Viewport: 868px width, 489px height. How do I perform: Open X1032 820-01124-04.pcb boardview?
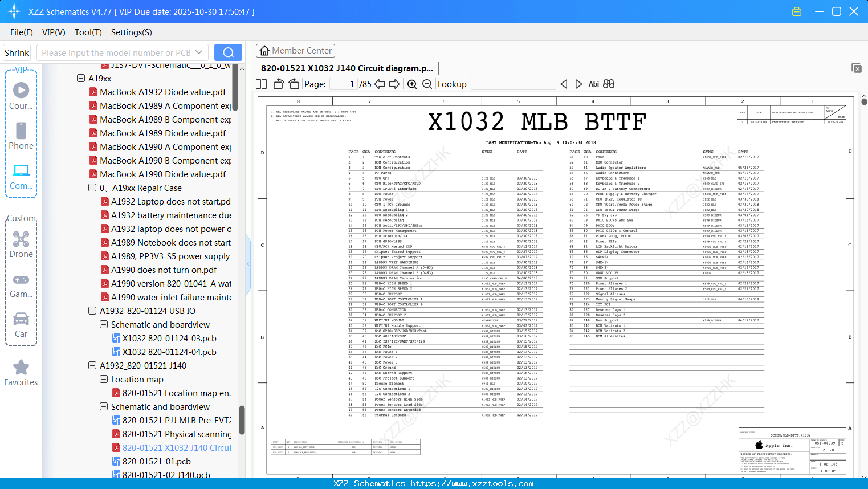164,352
